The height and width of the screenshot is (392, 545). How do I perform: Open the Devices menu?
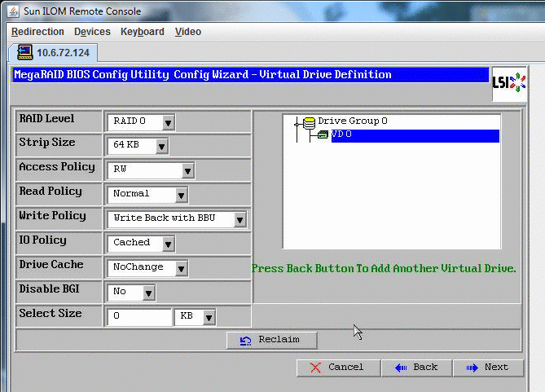[92, 32]
